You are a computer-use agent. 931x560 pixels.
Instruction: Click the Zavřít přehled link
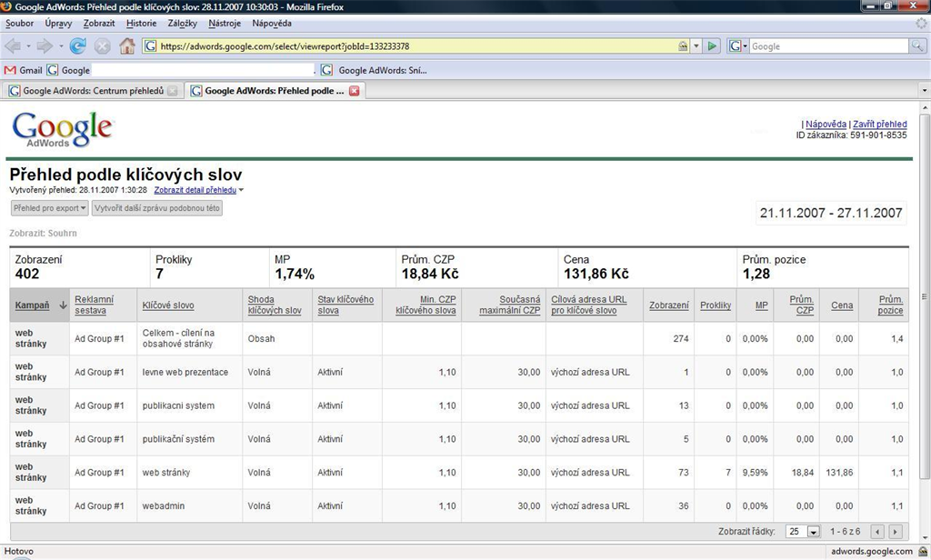[x=879, y=125]
